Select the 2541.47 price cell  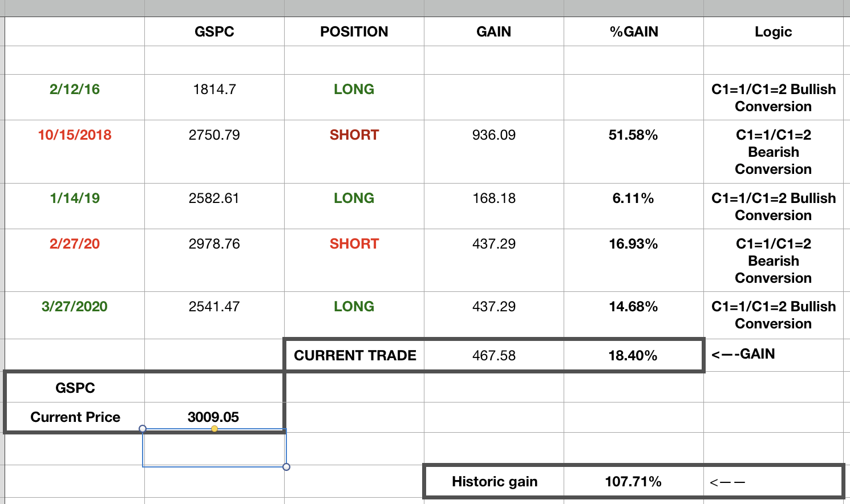point(214,307)
